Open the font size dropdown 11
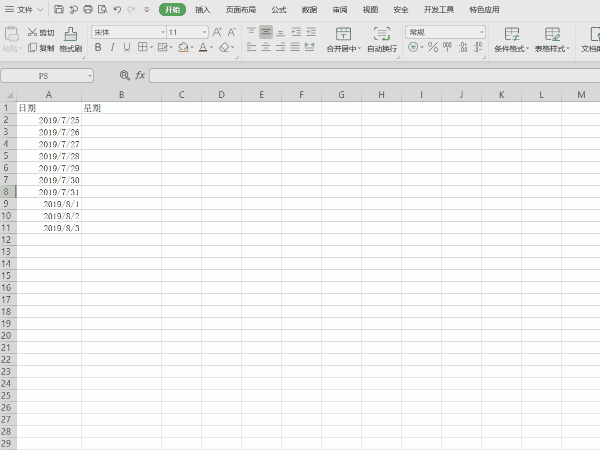The width and height of the screenshot is (600, 450). coord(204,33)
